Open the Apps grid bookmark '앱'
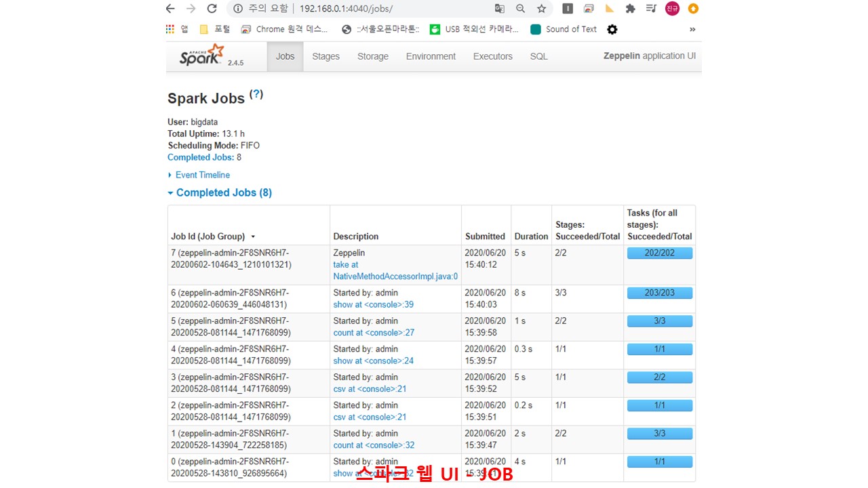The image size is (868, 488). click(177, 29)
